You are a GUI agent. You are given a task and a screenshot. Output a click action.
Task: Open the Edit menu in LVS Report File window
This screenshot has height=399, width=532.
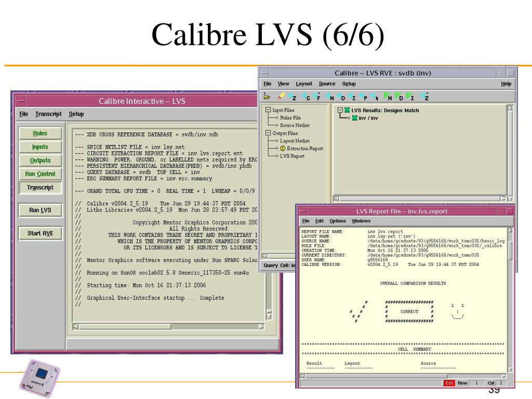coord(320,221)
